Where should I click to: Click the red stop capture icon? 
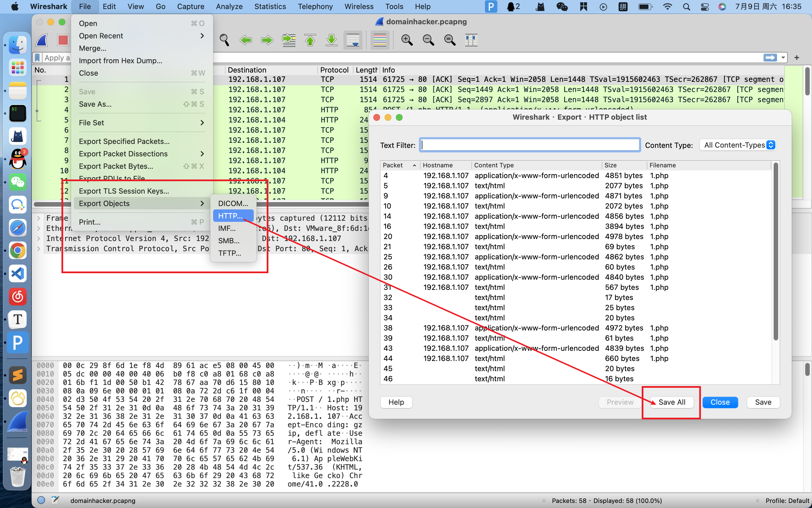(63, 40)
